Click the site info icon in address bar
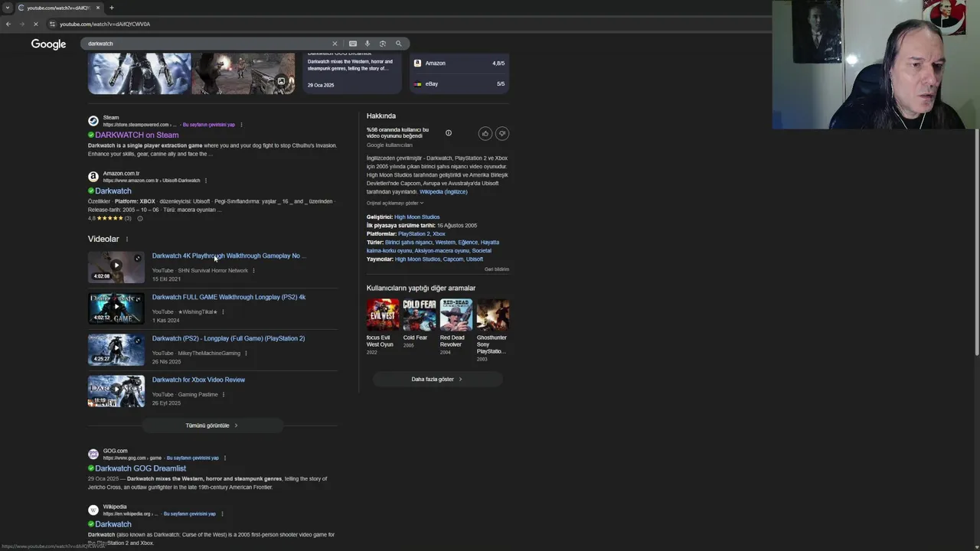This screenshot has width=980, height=551. click(52, 24)
